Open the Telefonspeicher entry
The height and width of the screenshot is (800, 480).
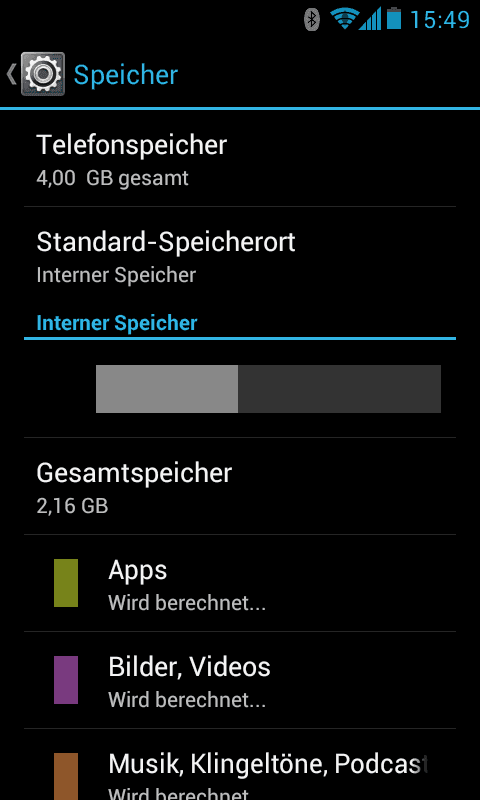240,158
